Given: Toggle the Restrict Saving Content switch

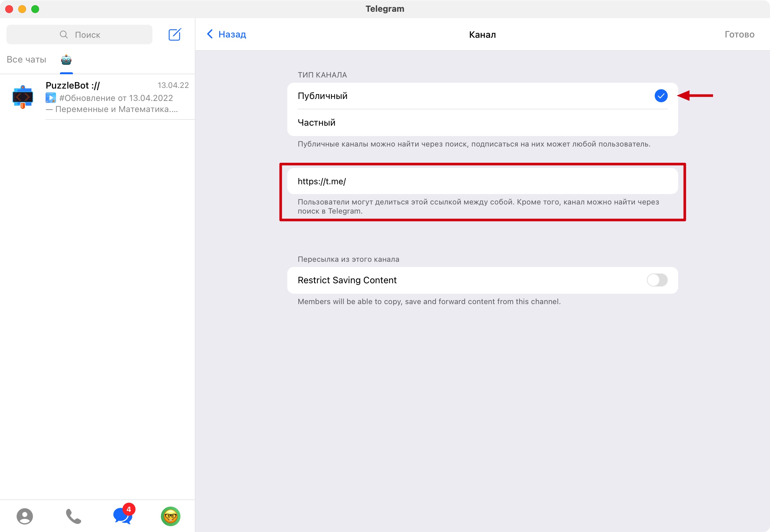Looking at the screenshot, I should point(657,280).
